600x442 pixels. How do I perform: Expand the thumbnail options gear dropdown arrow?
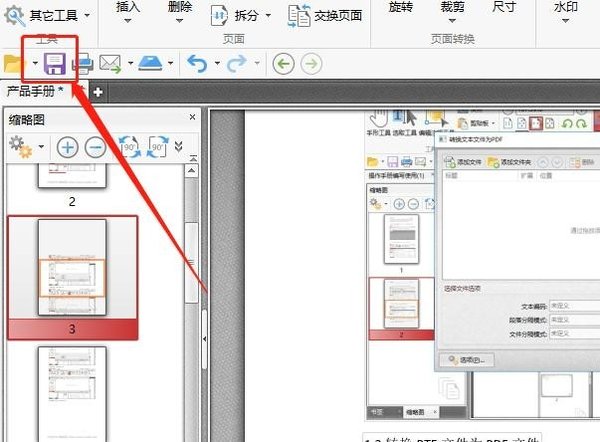41,147
